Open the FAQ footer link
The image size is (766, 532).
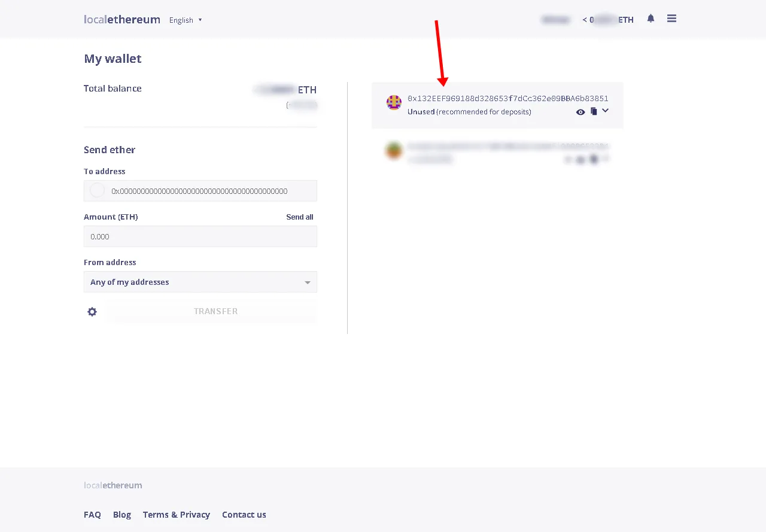pos(92,515)
